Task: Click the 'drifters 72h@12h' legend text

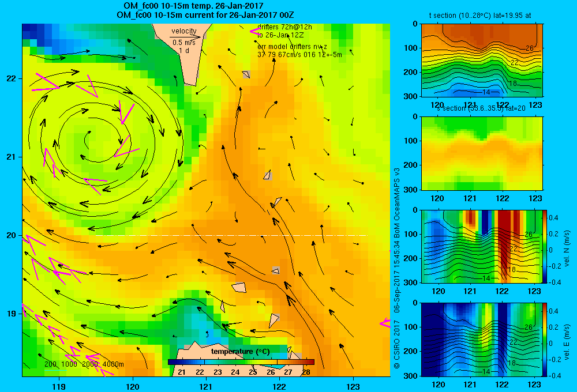Action: (285, 27)
